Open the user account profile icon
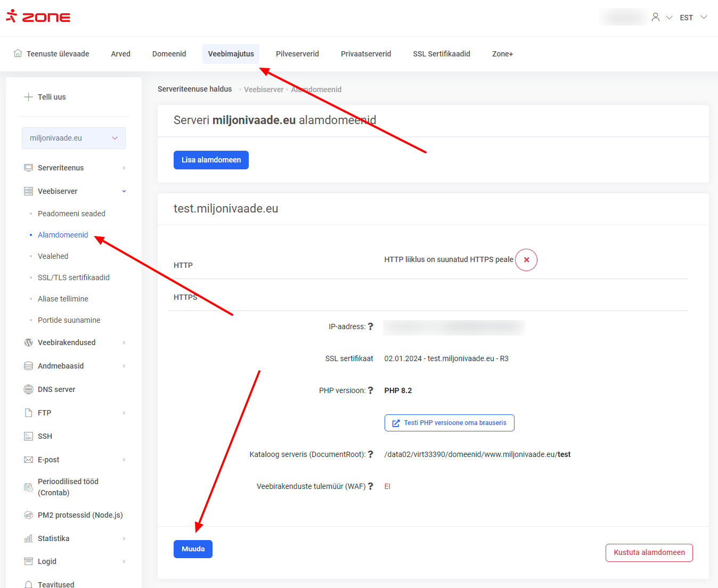 pyautogui.click(x=656, y=17)
